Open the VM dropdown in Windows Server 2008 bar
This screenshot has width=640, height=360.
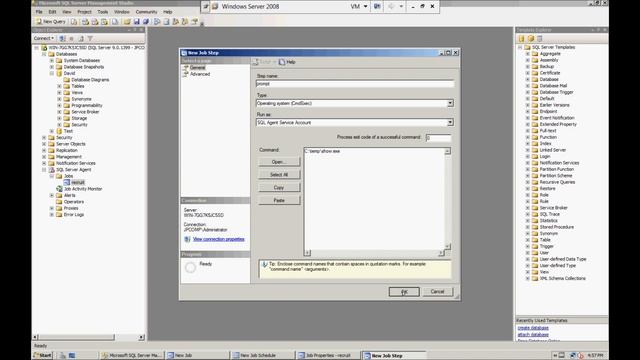coord(359,7)
